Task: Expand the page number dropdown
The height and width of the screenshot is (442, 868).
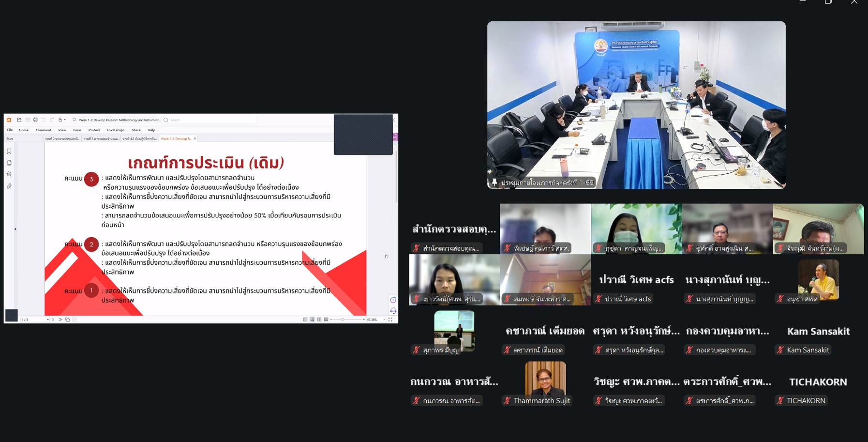Action: [47, 320]
